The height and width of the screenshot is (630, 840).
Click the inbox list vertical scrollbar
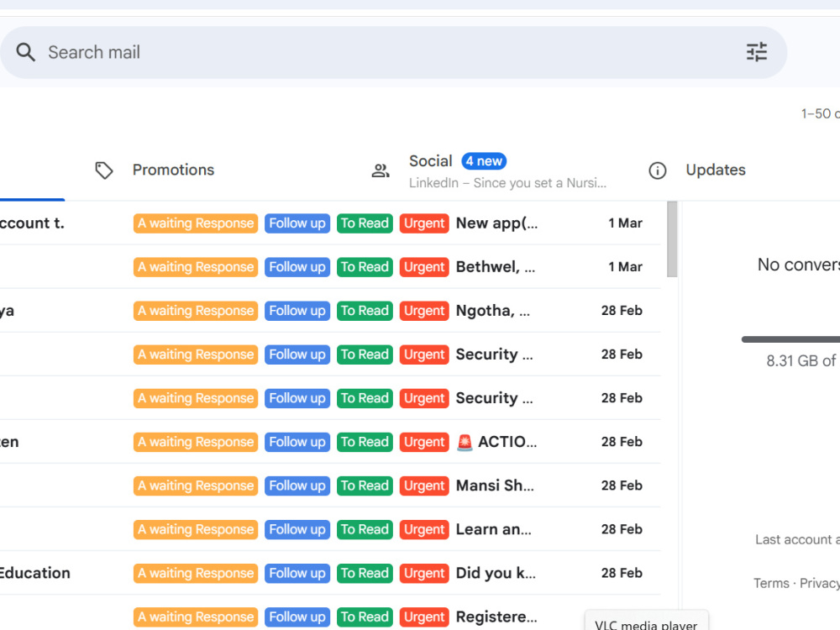(672, 239)
